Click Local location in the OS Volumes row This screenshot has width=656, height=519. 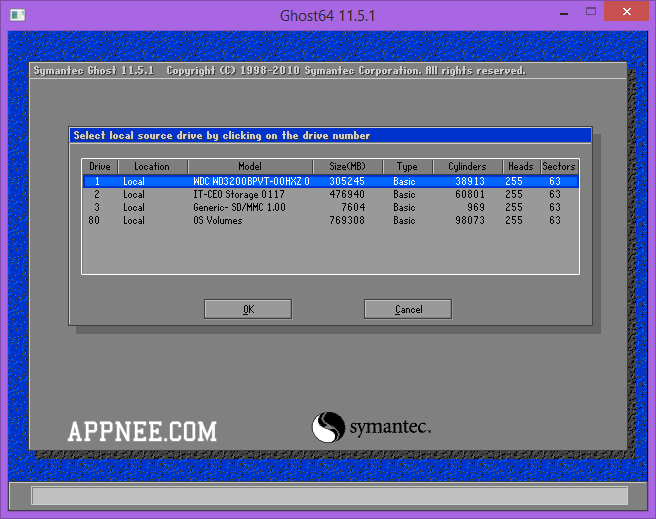(134, 220)
